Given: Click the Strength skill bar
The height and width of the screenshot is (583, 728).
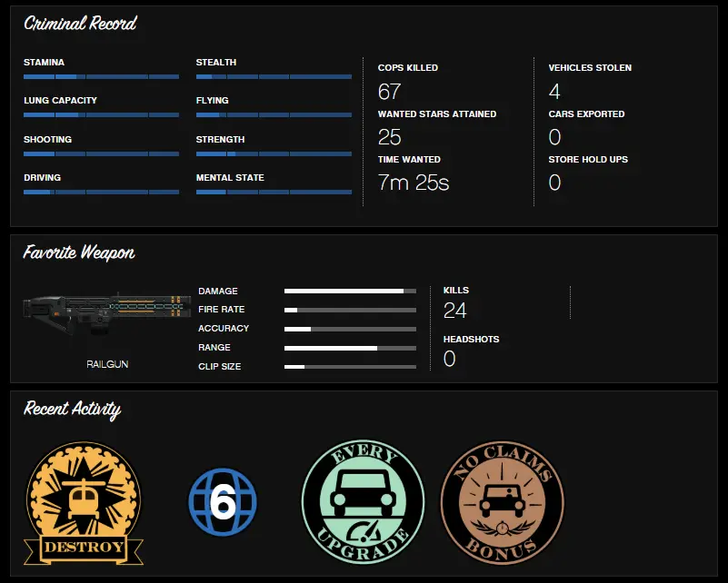Looking at the screenshot, I should [x=274, y=153].
